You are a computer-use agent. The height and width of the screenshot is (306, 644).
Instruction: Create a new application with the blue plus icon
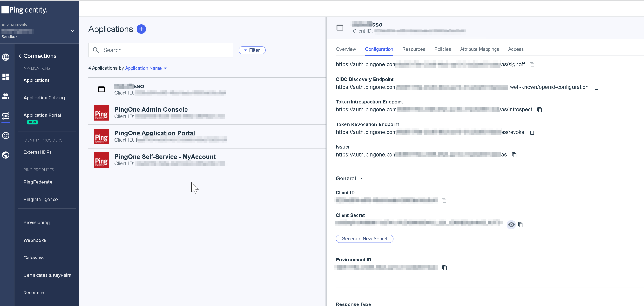141,29
